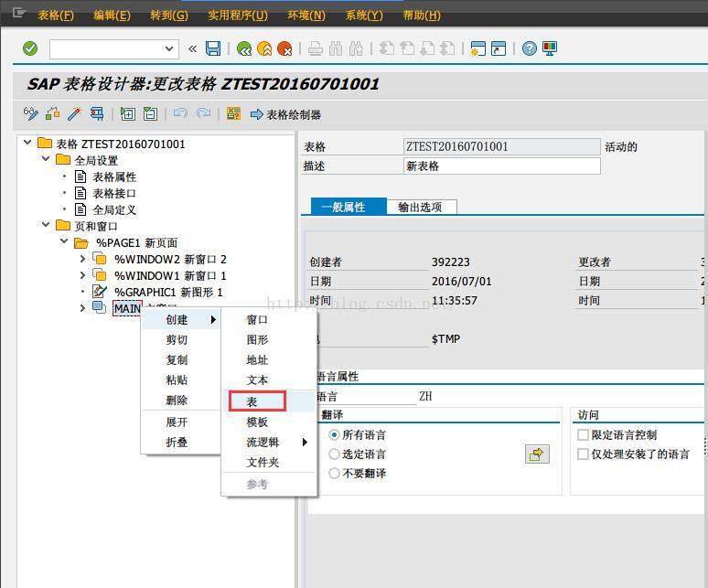
Task: Click the First Page icon
Action: [387, 48]
